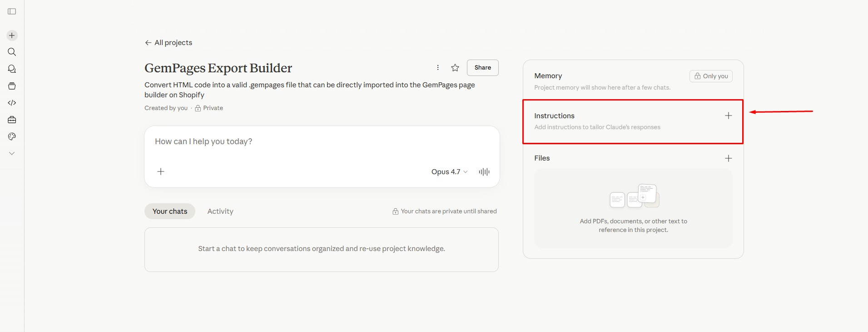
Task: Add attachment with plus icon in chat box
Action: (x=161, y=171)
